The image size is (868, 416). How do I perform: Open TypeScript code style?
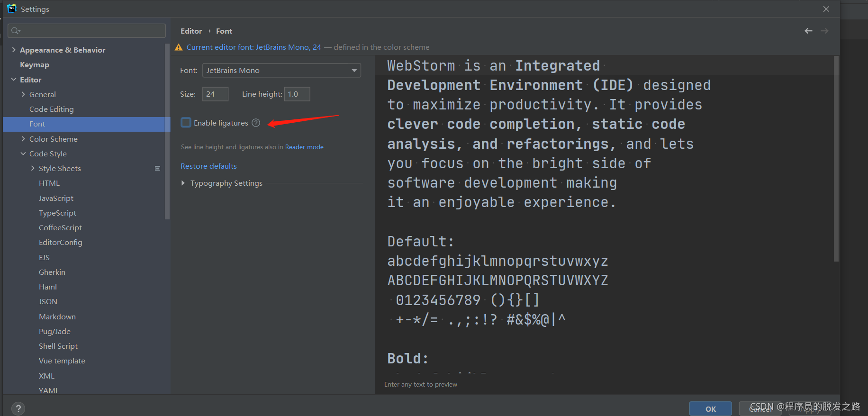point(57,213)
